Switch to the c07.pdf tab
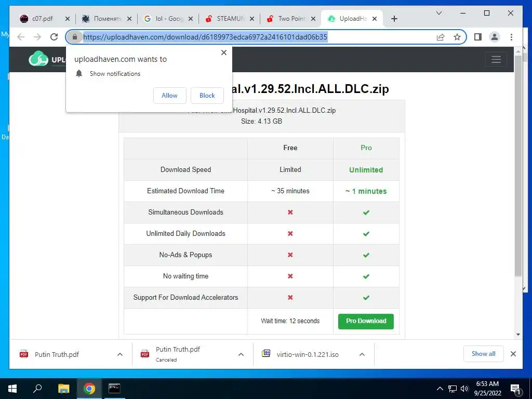532x399 pixels. pos(42,19)
